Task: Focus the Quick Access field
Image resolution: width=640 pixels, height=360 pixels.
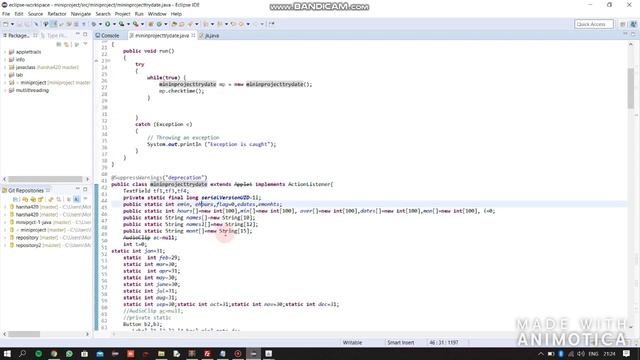Action: 594,24
